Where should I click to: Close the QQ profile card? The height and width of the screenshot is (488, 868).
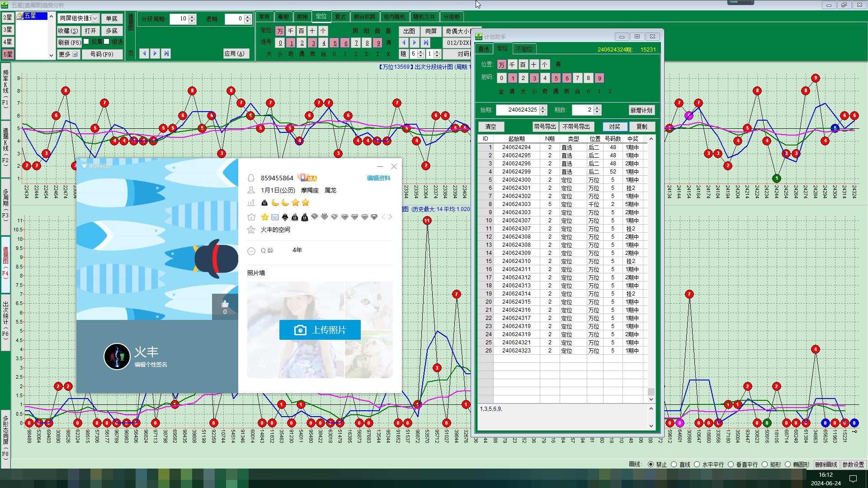[394, 166]
